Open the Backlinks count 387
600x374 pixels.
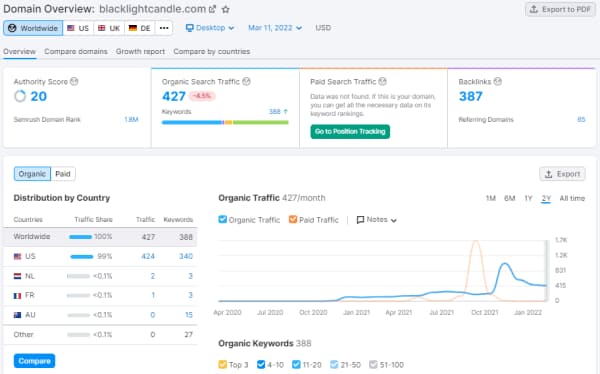(x=471, y=96)
